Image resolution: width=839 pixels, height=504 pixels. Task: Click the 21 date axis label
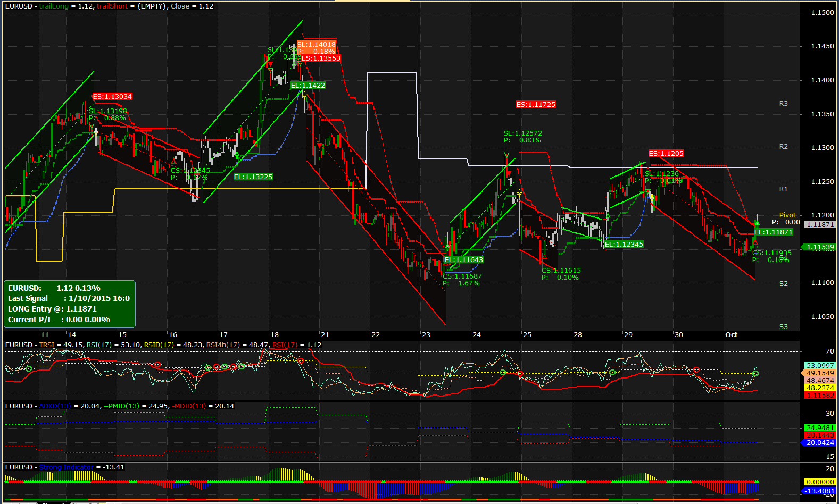[x=325, y=334]
